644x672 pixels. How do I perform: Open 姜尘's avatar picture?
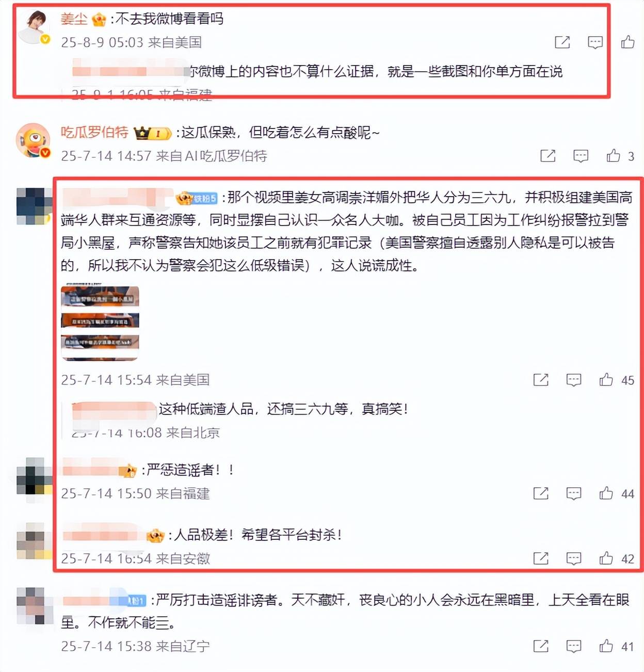click(x=34, y=27)
